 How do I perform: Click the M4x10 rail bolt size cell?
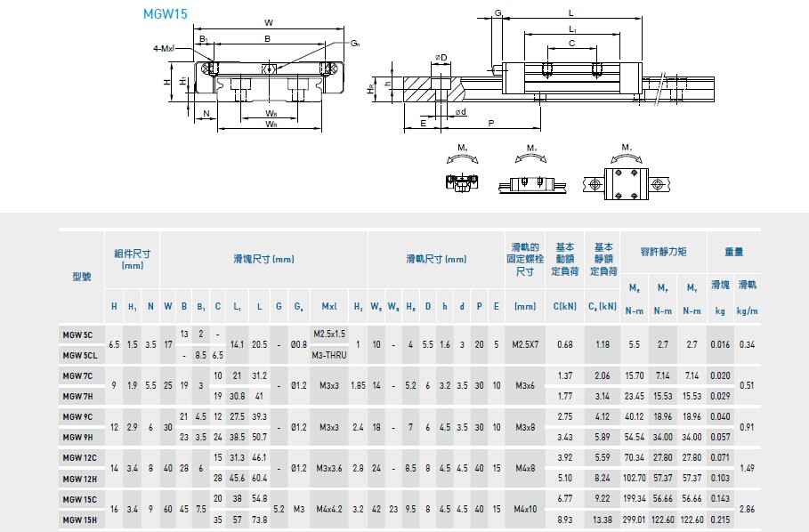(x=525, y=509)
